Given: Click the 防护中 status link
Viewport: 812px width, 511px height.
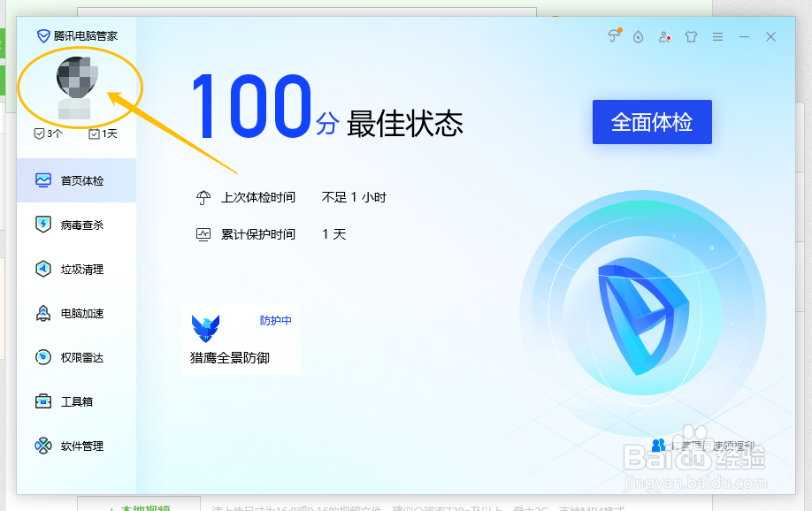Looking at the screenshot, I should (275, 320).
